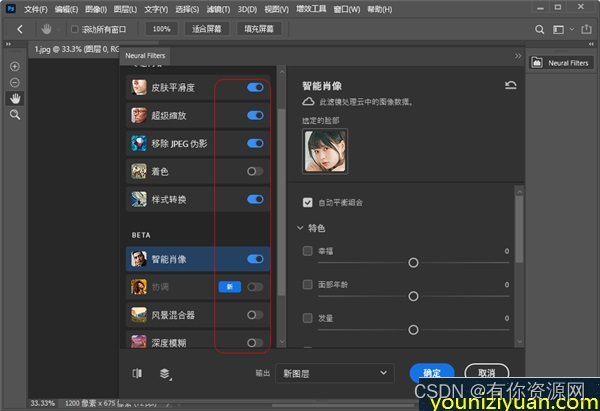Check the 发量 checkbox
Image resolution: width=600 pixels, height=411 pixels.
(x=308, y=318)
